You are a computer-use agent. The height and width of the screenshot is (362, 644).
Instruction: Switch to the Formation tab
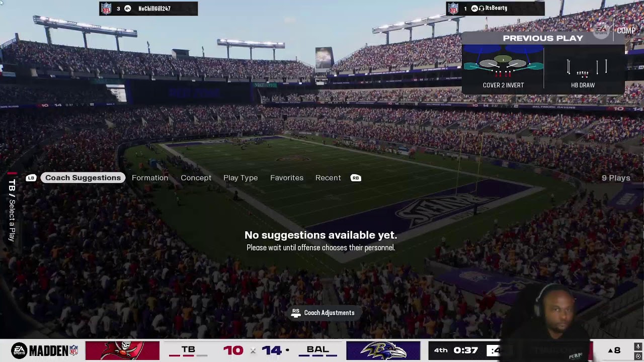click(150, 177)
